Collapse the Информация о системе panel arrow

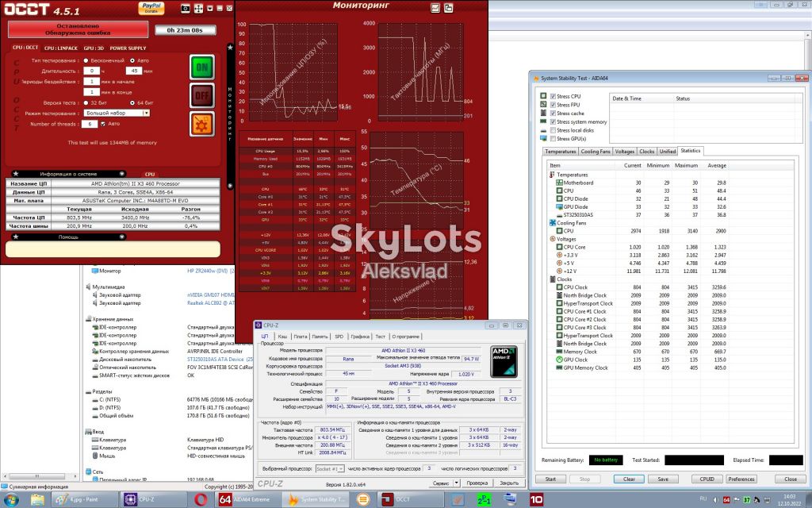121,174
